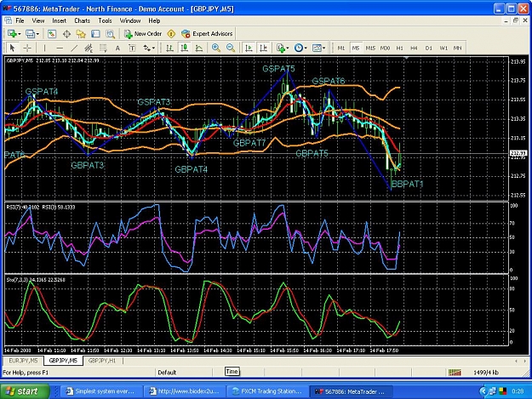Screen dimensions: 532x399
Task: Open the Tools menu
Action: coord(105,20)
